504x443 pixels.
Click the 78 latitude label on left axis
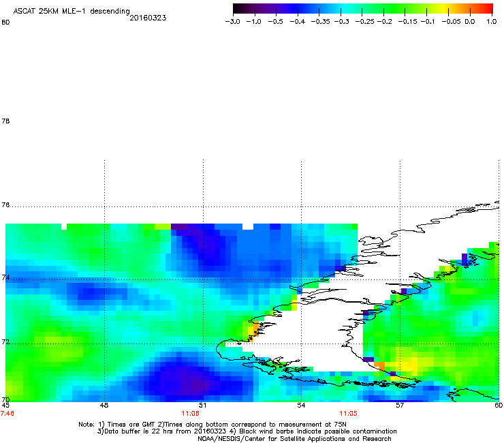point(5,121)
